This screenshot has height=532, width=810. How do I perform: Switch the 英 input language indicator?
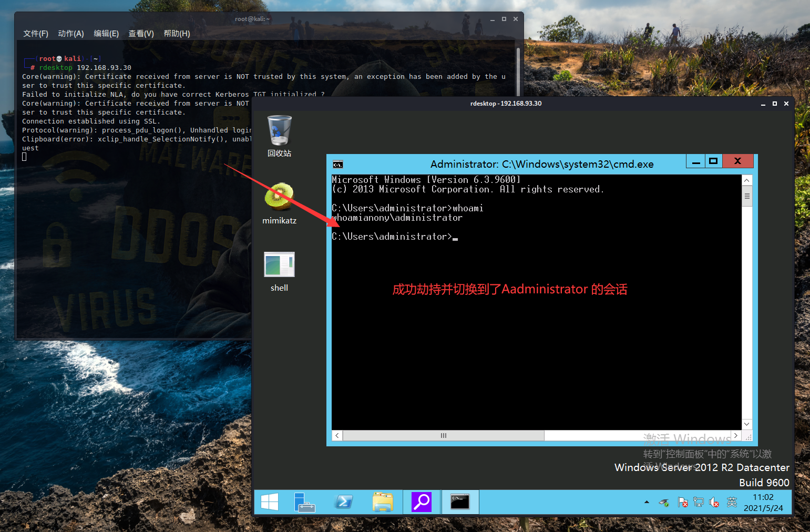732,502
